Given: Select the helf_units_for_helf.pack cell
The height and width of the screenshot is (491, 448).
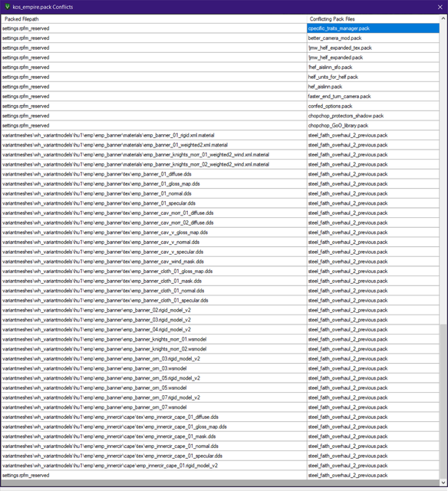Looking at the screenshot, I should [373, 77].
